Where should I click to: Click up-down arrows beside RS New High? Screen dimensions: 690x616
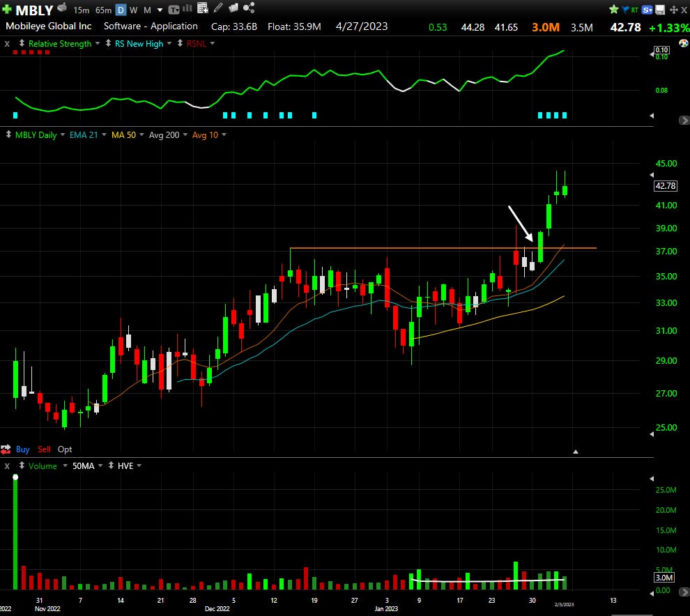coord(108,43)
